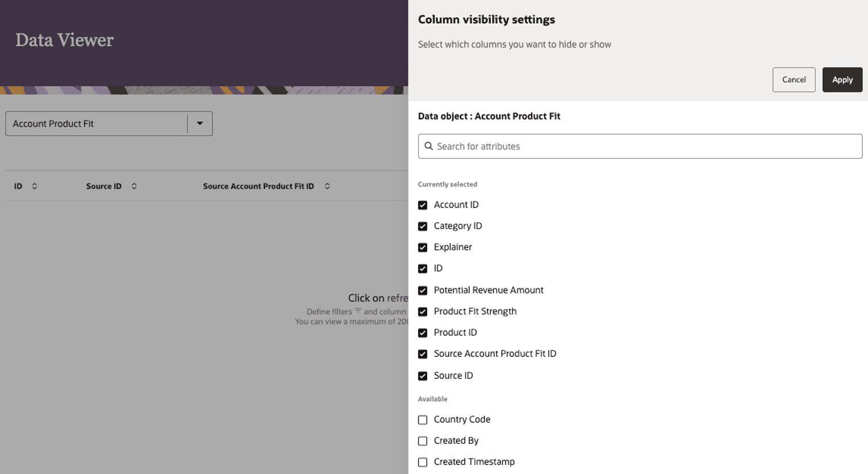Click the Apply button
Screen dimensions: 868x474
pos(842,80)
